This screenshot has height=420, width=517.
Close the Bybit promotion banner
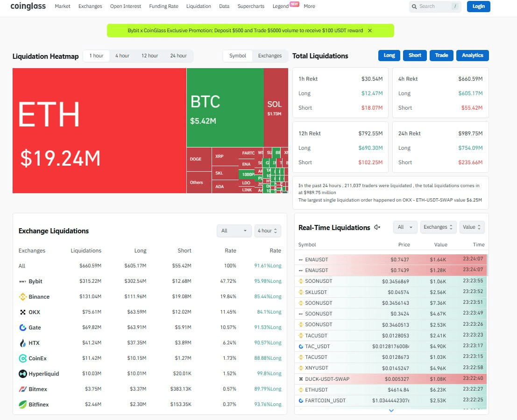[x=370, y=30]
